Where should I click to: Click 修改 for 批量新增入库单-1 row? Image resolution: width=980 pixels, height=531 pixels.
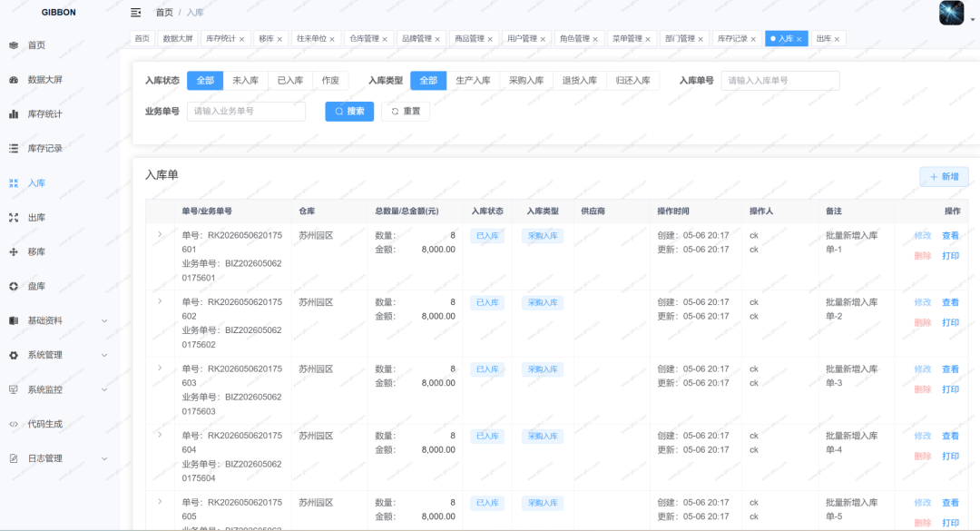(923, 236)
